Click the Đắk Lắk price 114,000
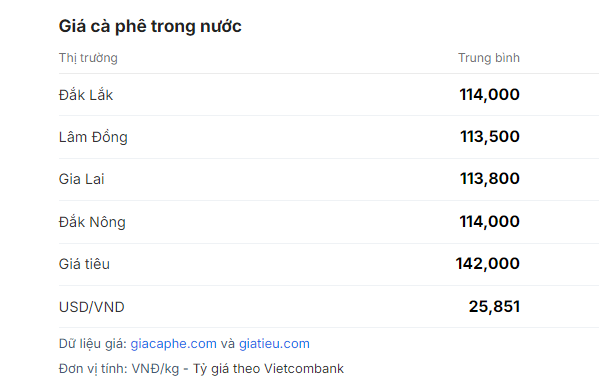The width and height of the screenshot is (599, 388). pyautogui.click(x=489, y=94)
